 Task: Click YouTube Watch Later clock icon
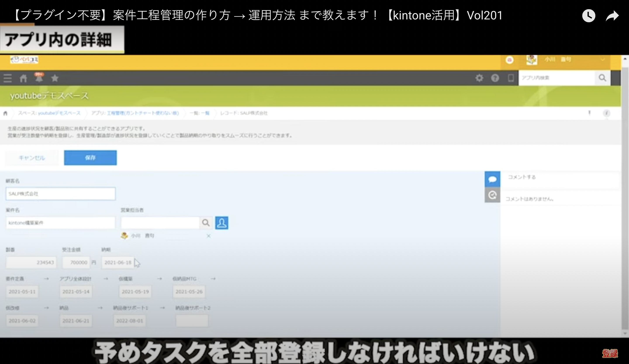(589, 16)
